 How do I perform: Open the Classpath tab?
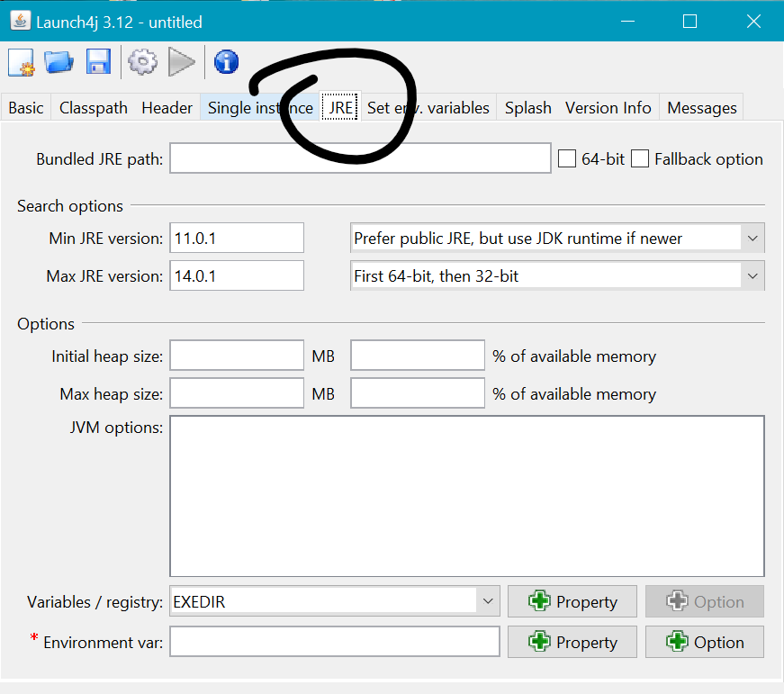tap(94, 107)
